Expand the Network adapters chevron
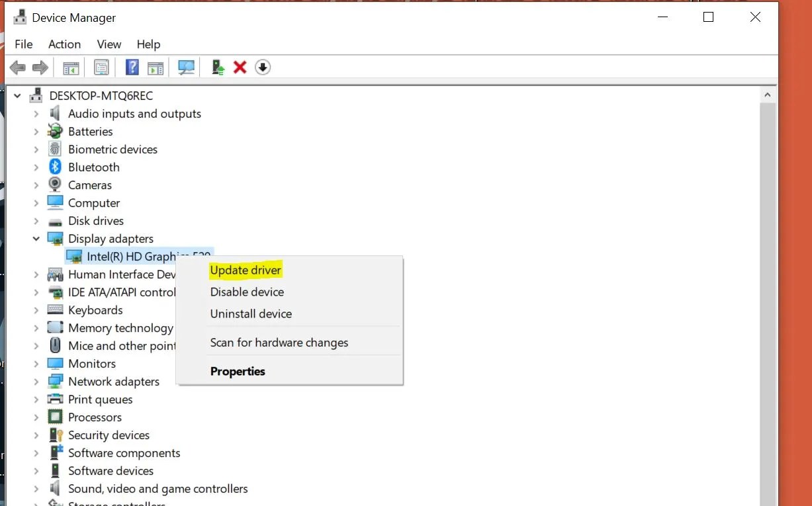The width and height of the screenshot is (812, 506). (36, 382)
